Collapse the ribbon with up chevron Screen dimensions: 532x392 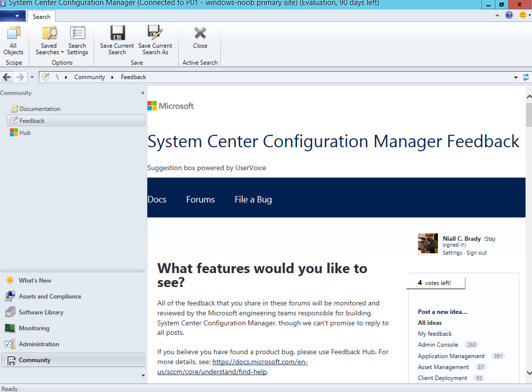coord(497,15)
